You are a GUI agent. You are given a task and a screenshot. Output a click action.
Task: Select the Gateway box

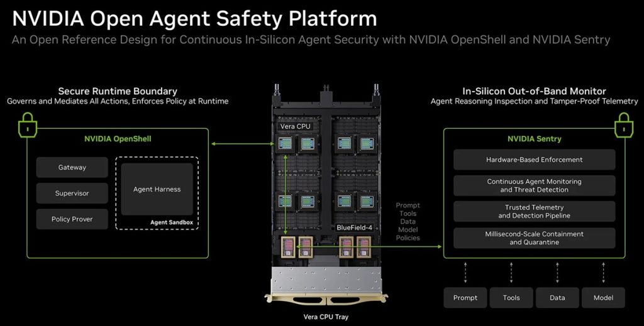click(x=72, y=167)
